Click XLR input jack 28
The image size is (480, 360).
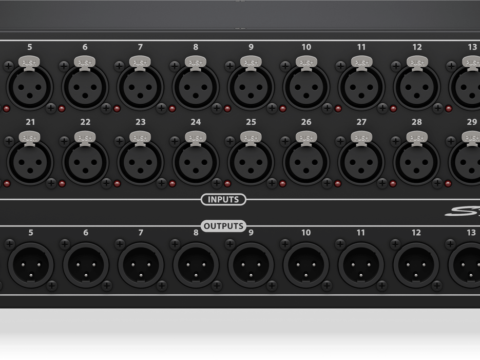pos(417,162)
